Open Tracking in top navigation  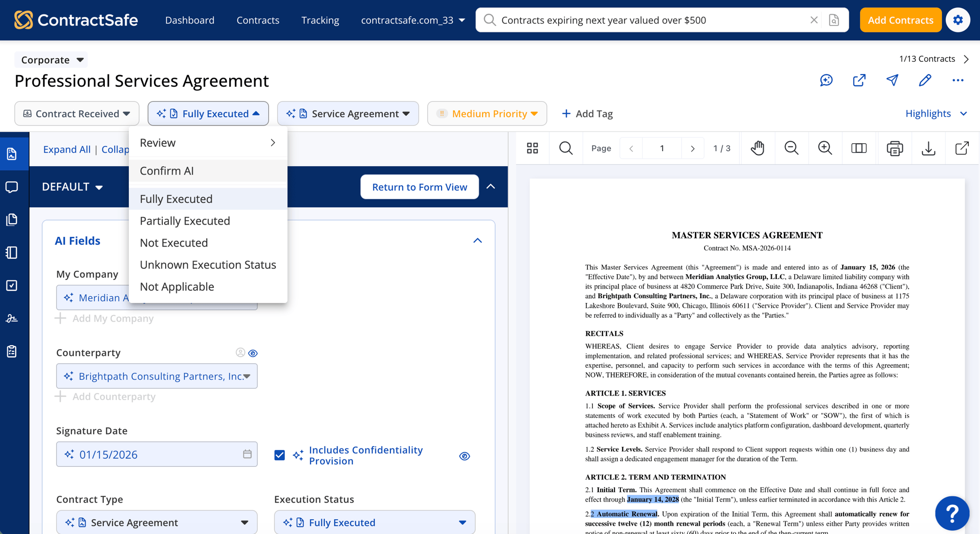coord(320,20)
